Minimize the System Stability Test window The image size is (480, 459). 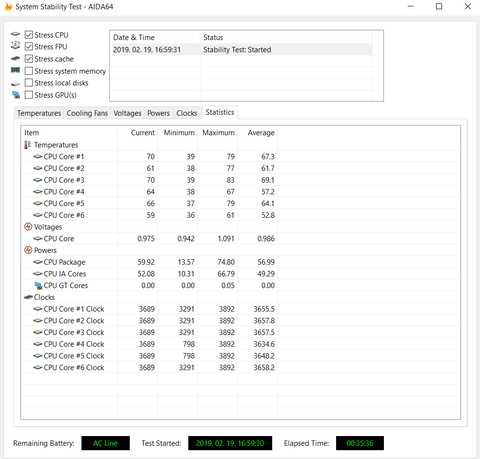coord(411,6)
